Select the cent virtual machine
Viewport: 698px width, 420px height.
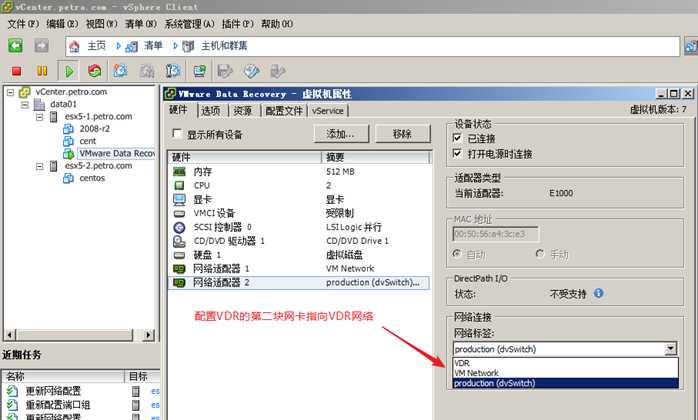(x=88, y=141)
